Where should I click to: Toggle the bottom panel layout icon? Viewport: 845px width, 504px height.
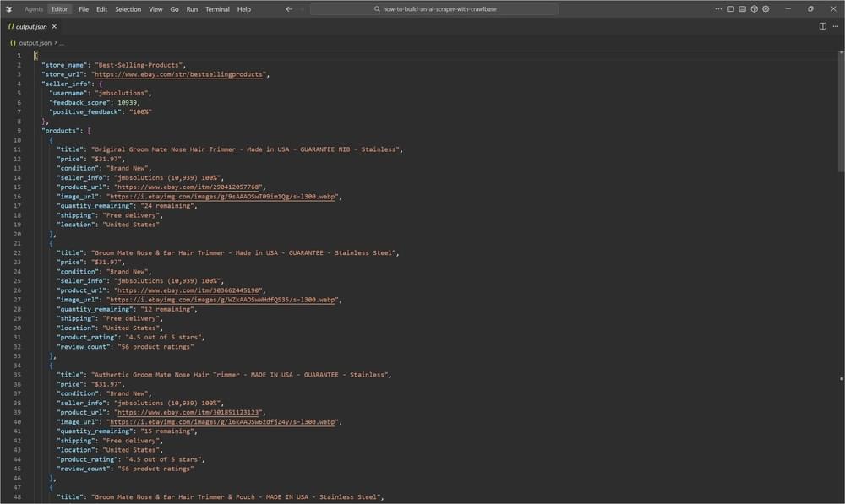coord(742,8)
